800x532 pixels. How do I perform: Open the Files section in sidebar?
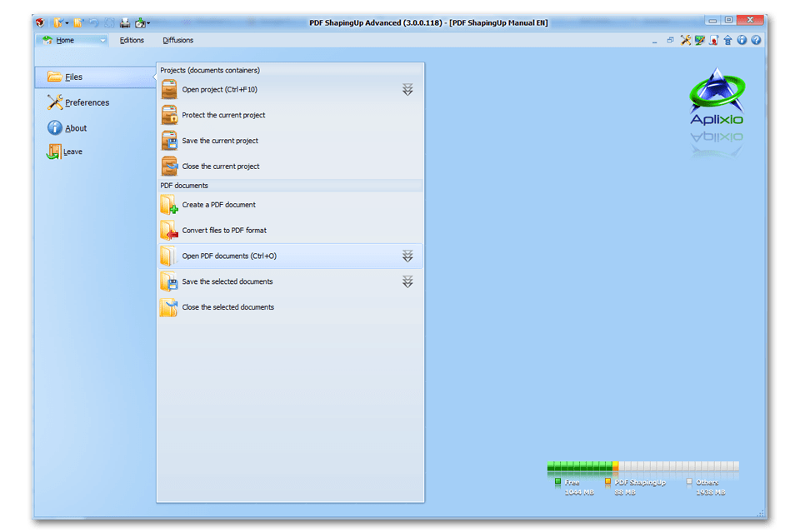(x=95, y=77)
